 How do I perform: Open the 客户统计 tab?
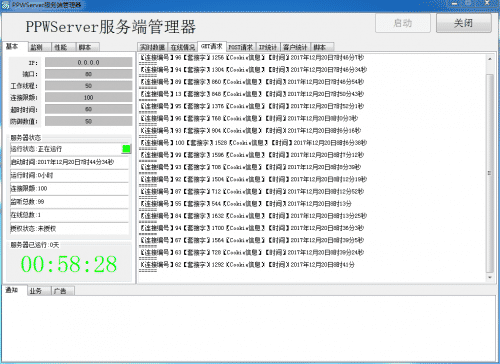click(296, 47)
